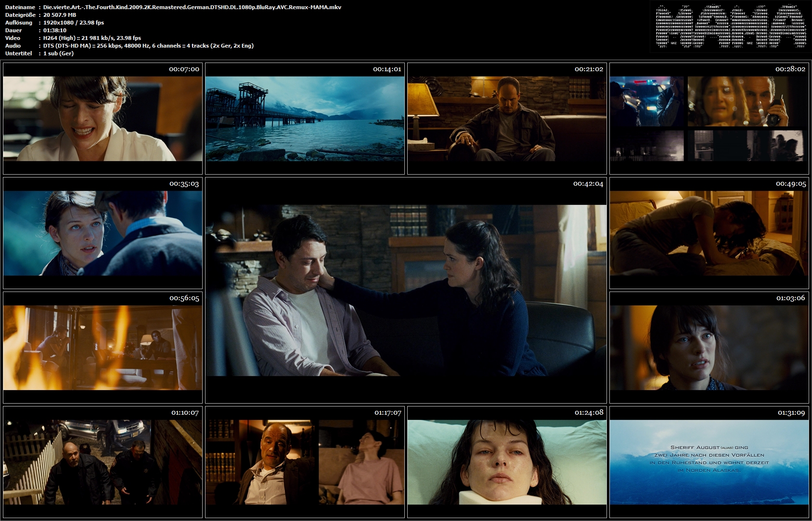Select the H264 (High) video info line

click(x=92, y=38)
